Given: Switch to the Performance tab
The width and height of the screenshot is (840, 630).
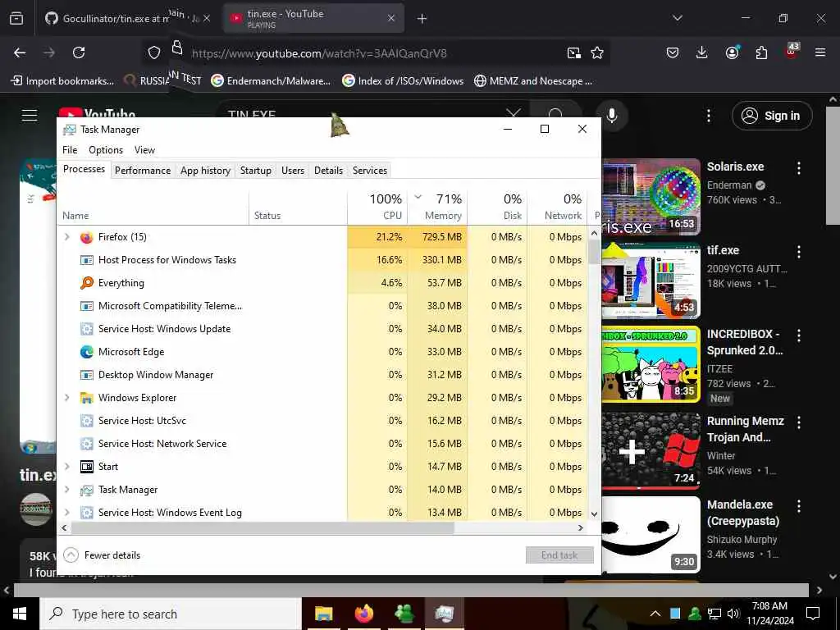Looking at the screenshot, I should coord(143,171).
